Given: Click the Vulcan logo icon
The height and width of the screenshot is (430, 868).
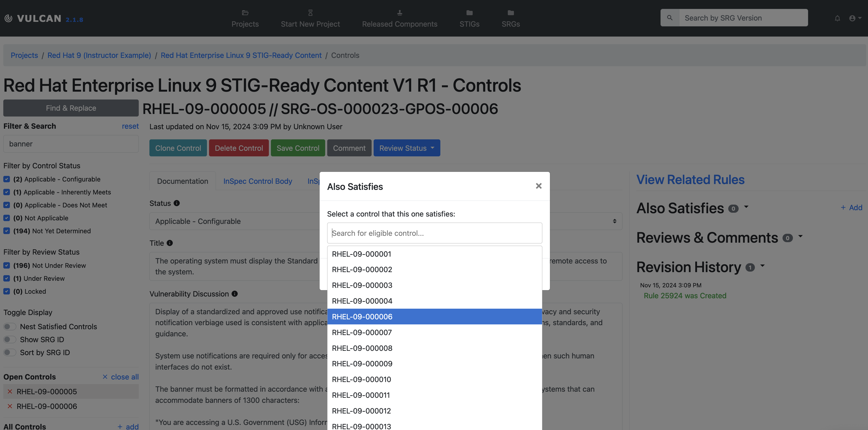Looking at the screenshot, I should 9,18.
